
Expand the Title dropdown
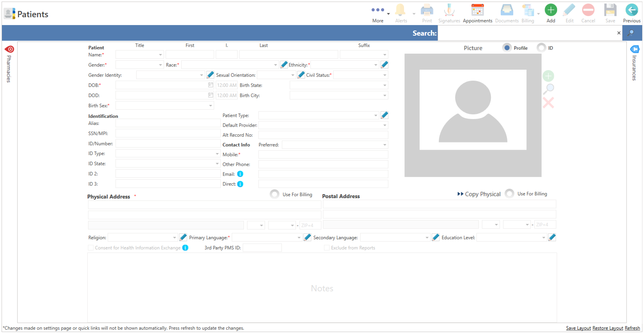(x=160, y=54)
